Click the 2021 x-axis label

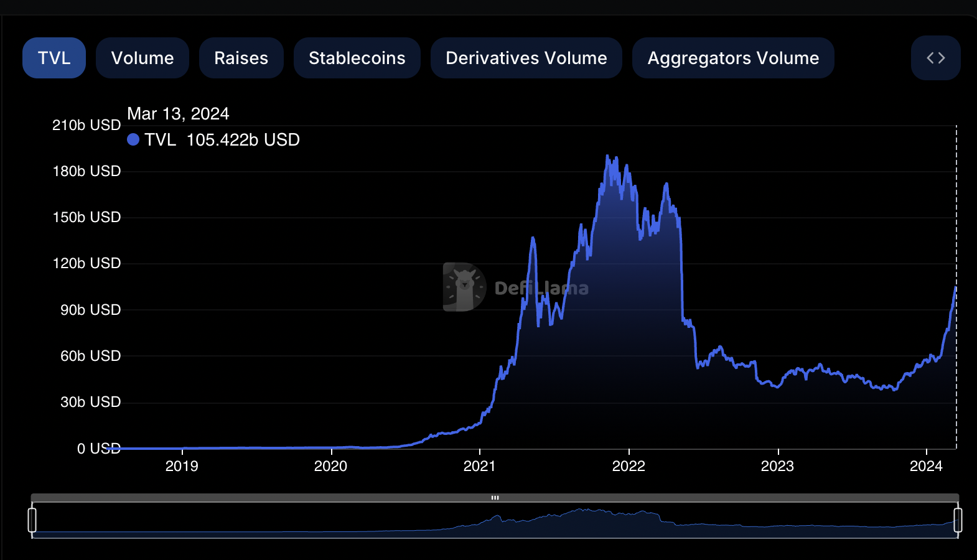(479, 466)
